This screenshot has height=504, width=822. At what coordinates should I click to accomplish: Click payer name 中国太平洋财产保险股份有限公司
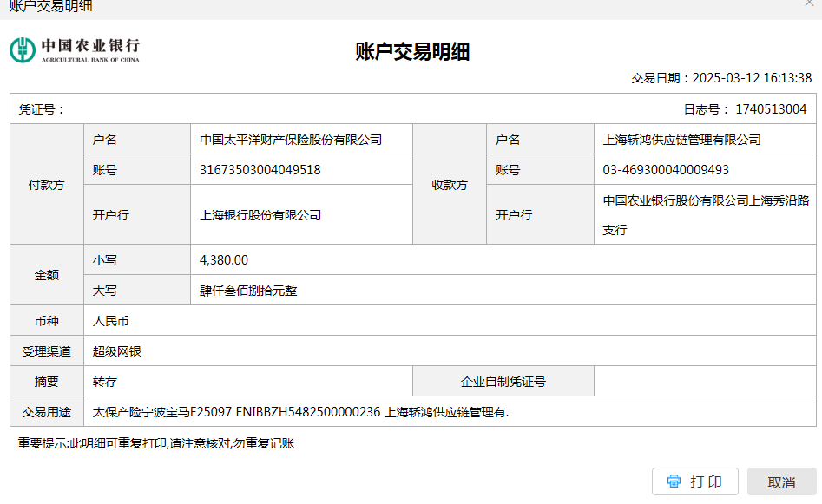[291, 140]
